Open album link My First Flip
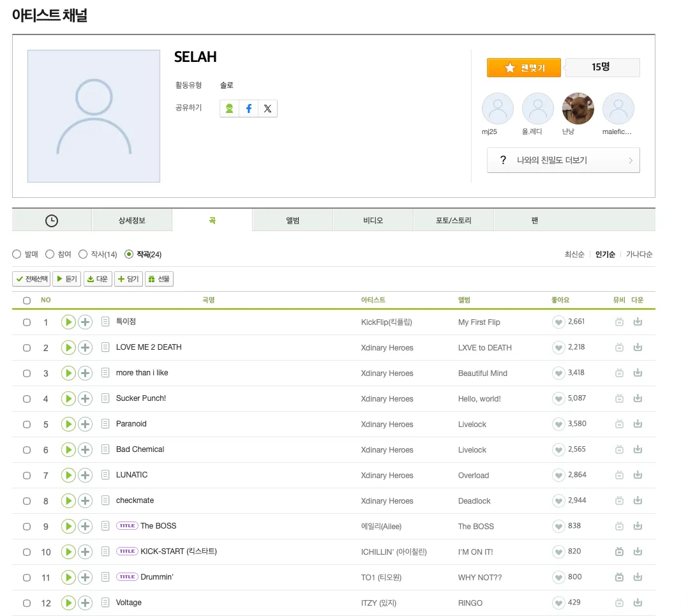The width and height of the screenshot is (688, 616). coord(479,322)
